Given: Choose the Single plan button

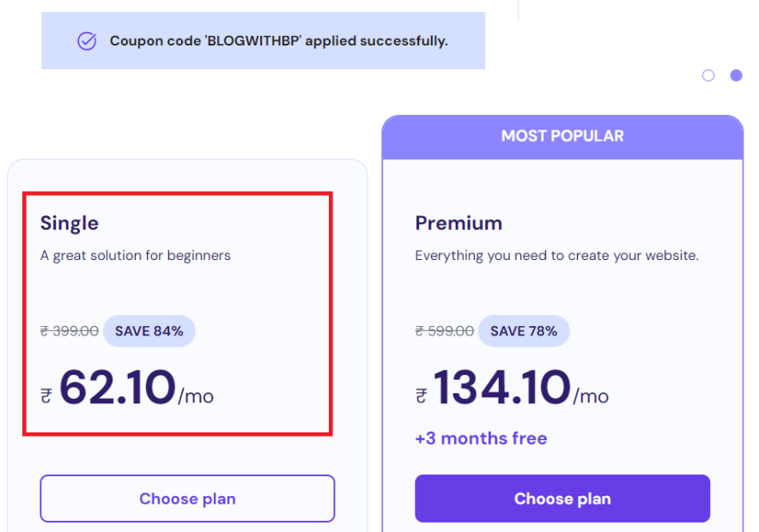Looking at the screenshot, I should tap(187, 499).
